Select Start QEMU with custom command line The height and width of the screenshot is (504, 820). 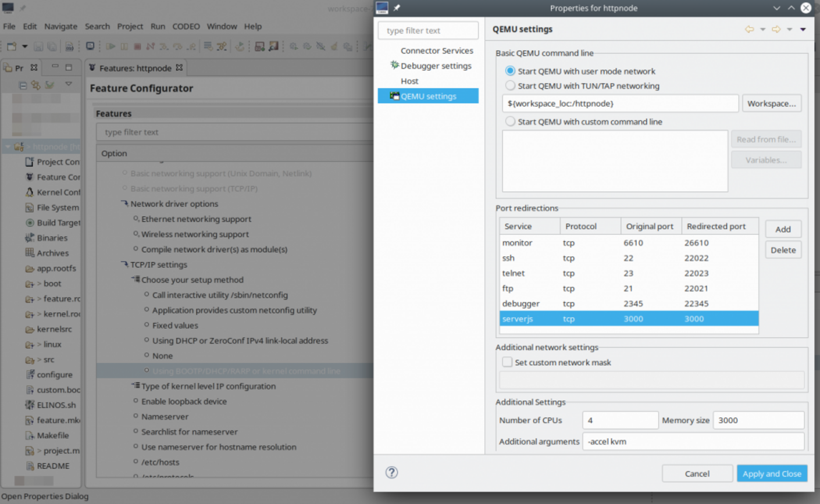pos(510,121)
